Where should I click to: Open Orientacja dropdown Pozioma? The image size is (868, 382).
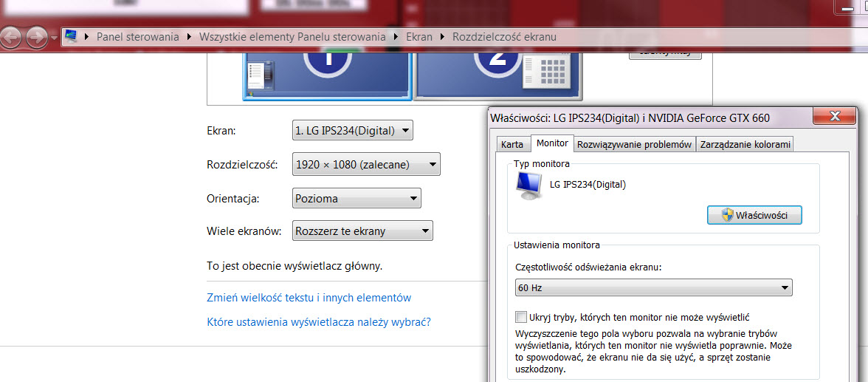pos(356,199)
